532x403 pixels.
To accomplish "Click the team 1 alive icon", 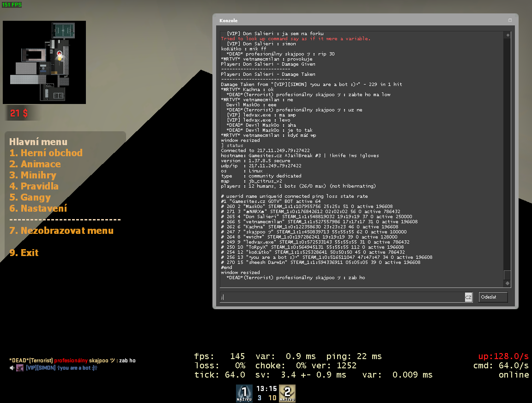I will click(244, 393).
